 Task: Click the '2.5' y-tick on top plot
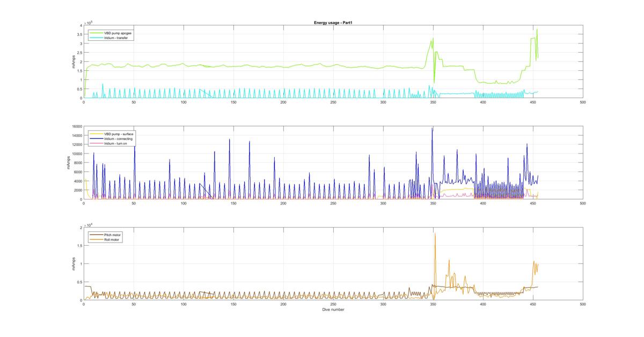[x=79, y=53]
